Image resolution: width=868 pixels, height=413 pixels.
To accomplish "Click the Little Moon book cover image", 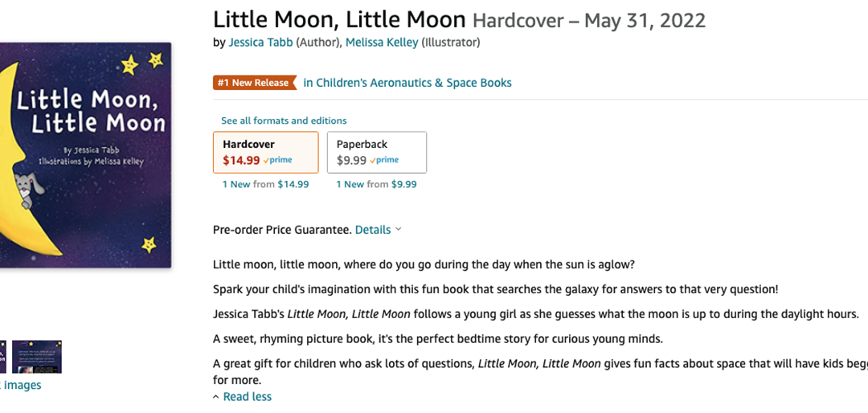I will (x=86, y=155).
